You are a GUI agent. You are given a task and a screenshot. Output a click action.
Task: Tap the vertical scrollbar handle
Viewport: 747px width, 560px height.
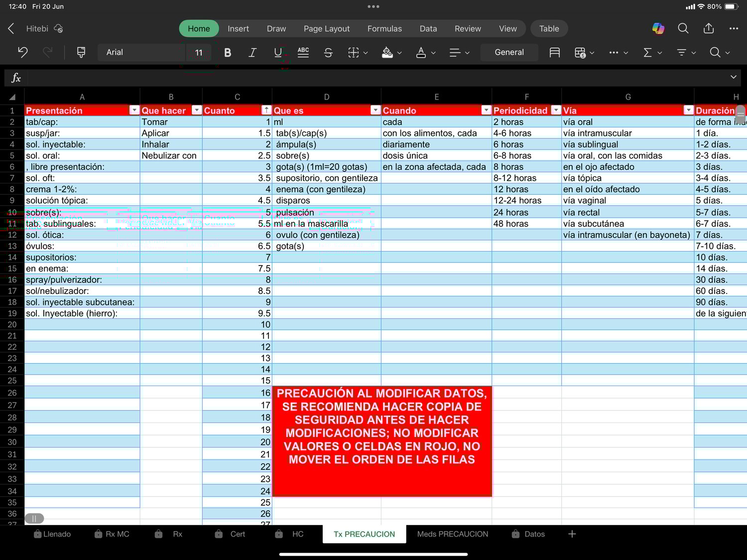741,115
